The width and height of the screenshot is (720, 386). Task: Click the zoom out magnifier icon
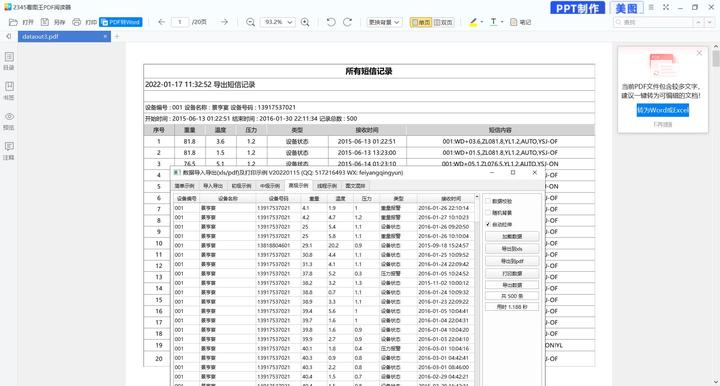point(250,22)
